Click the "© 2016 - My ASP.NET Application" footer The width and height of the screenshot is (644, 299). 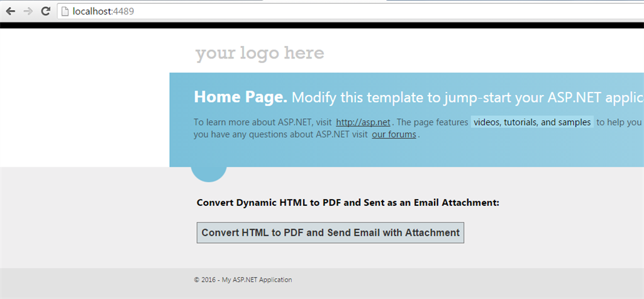[243, 279]
